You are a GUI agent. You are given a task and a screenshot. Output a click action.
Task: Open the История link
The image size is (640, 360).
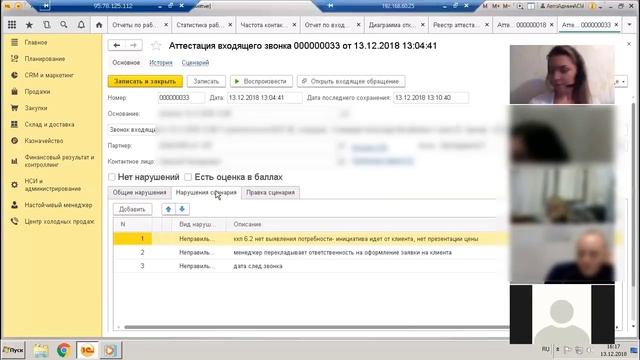click(161, 62)
